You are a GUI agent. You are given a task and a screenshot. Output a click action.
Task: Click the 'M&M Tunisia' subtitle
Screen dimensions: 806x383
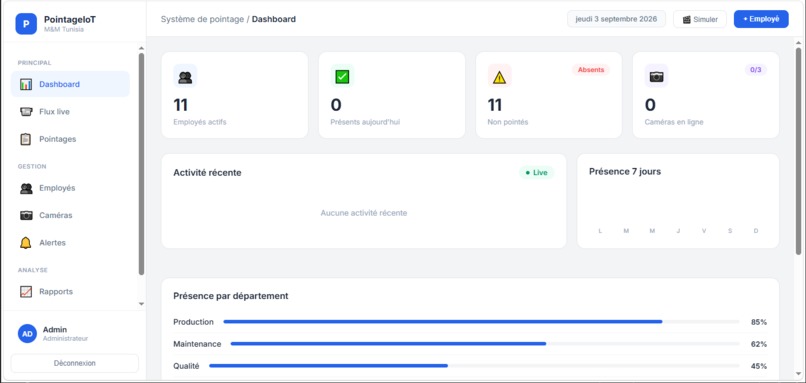click(64, 29)
